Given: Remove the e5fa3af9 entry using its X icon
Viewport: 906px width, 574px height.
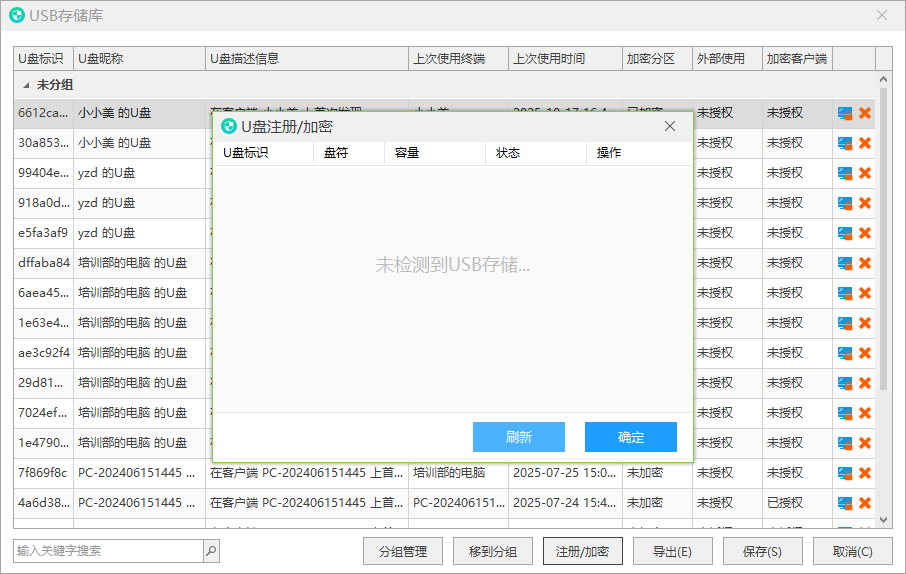Looking at the screenshot, I should 865,233.
